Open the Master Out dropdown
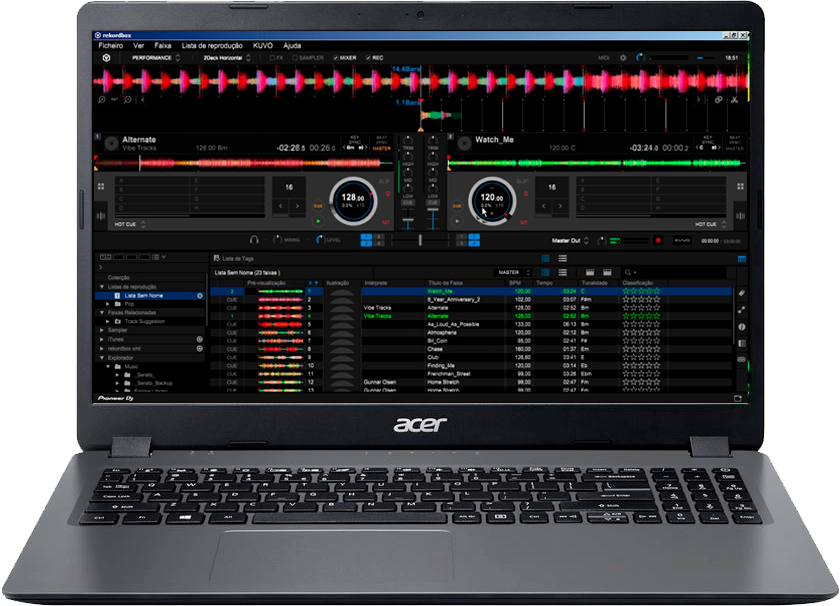This screenshot has width=840, height=606. pos(570,241)
